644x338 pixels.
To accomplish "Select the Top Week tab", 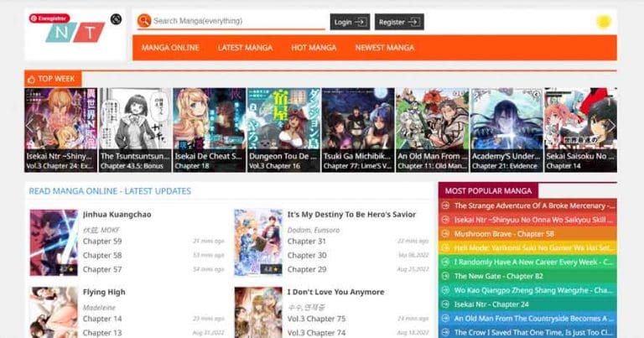I will coord(53,79).
